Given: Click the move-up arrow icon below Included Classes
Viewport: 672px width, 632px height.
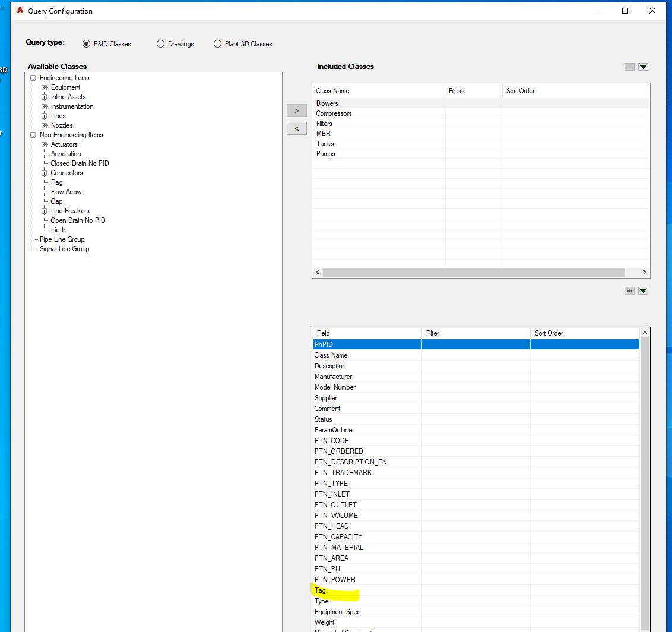Looking at the screenshot, I should tap(629, 290).
